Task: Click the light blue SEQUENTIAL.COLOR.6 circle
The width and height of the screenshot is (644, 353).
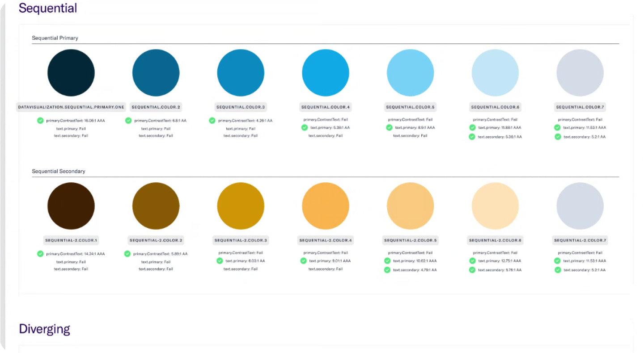Action: [495, 72]
